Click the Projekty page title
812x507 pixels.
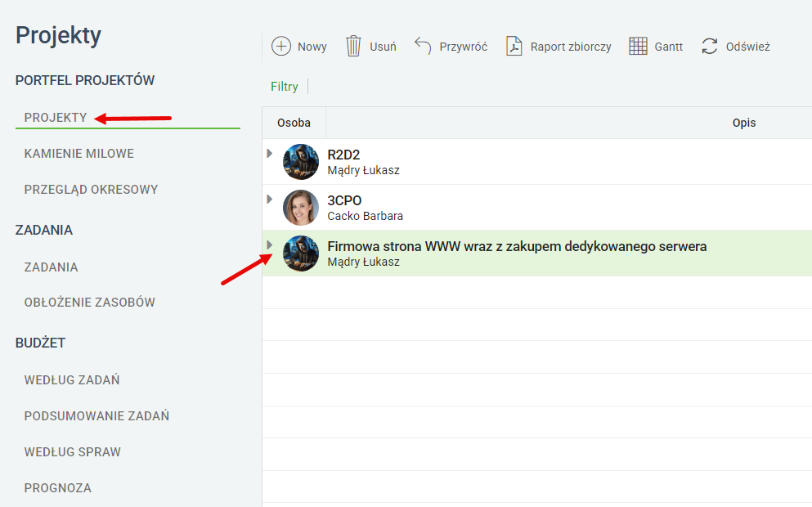coord(58,36)
